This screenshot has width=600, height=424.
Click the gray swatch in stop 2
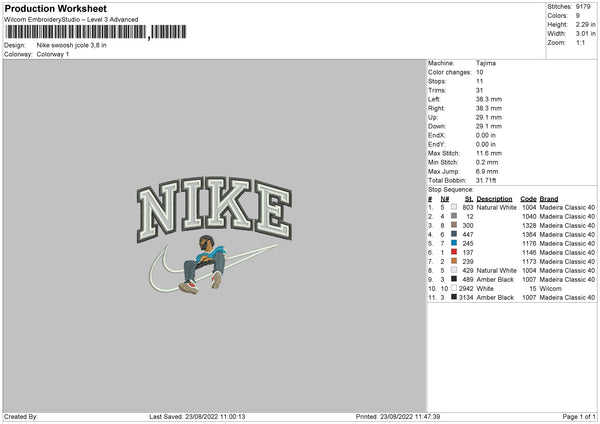[x=454, y=216]
